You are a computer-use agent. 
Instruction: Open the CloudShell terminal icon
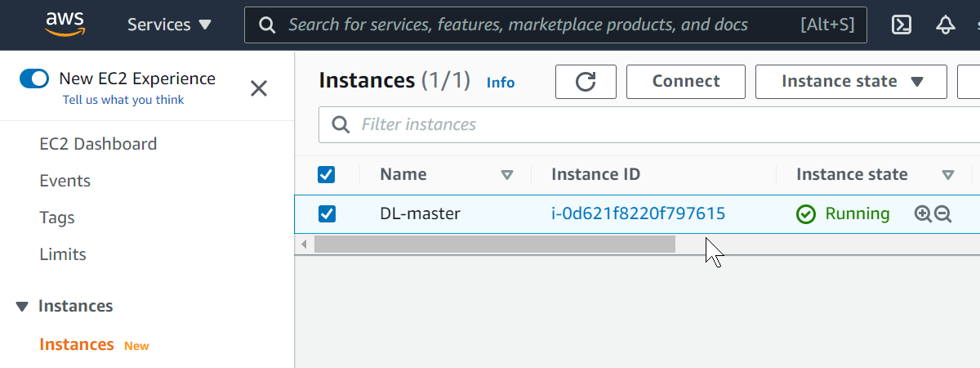pyautogui.click(x=902, y=25)
